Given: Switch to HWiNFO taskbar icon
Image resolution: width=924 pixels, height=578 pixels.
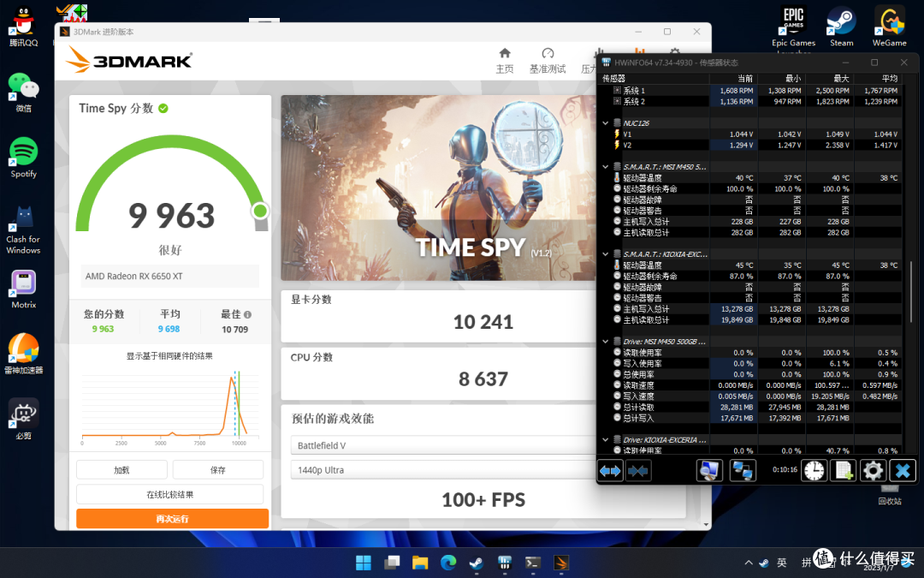Looking at the screenshot, I should point(505,563).
